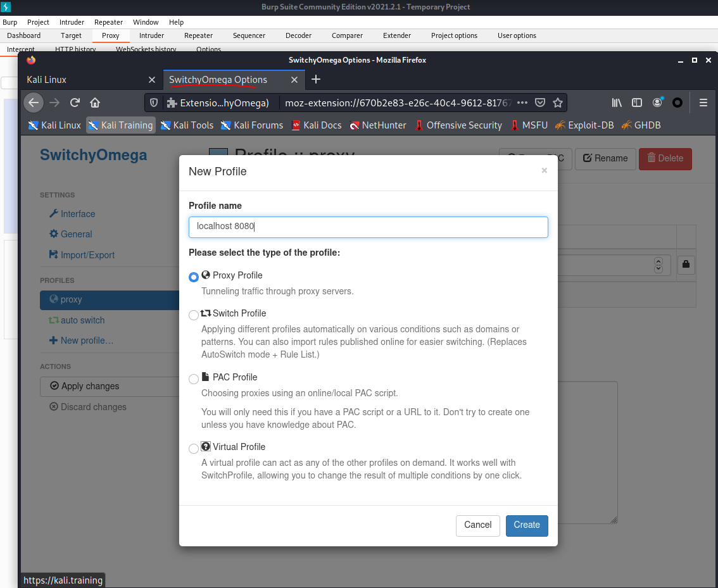Click the moz-extension URL in address bar
Image resolution: width=718 pixels, height=588 pixels.
398,103
